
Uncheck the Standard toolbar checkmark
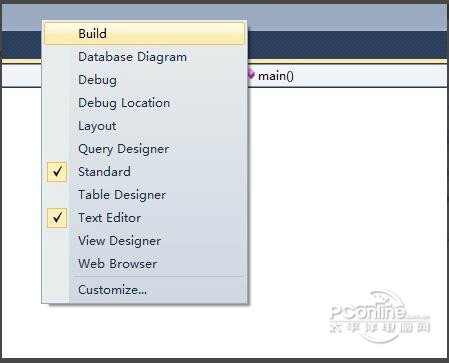57,172
